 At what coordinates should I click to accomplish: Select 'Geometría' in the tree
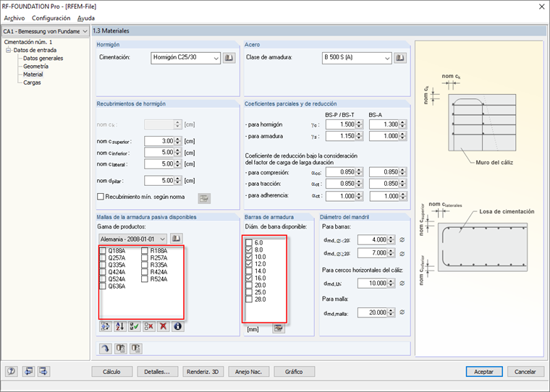coord(35,67)
